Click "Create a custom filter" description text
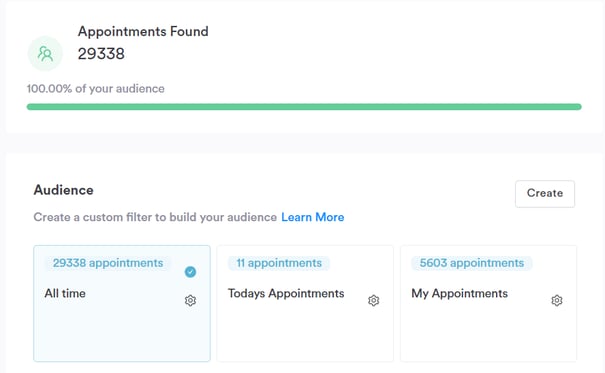This screenshot has height=373, width=605. pyautogui.click(x=155, y=217)
